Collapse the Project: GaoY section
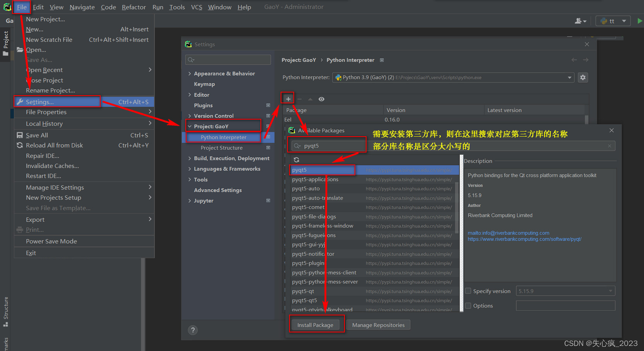Image resolution: width=644 pixels, height=351 pixels. [190, 127]
